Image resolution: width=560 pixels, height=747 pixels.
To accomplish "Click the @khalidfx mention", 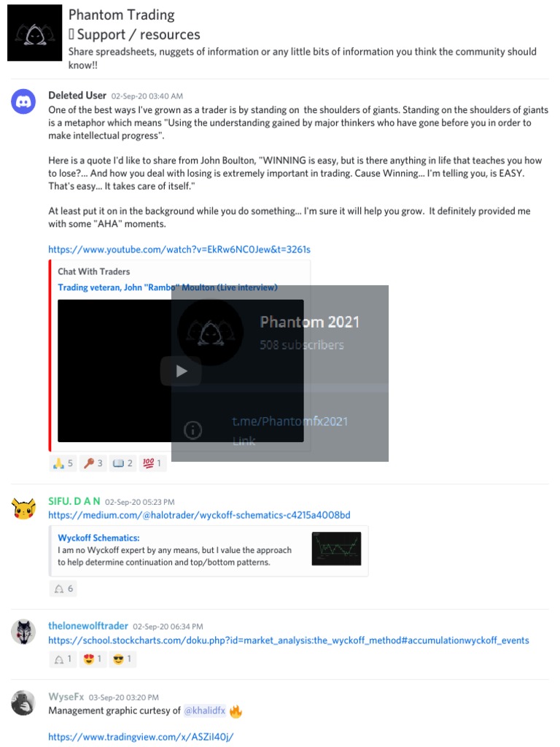I will (205, 711).
